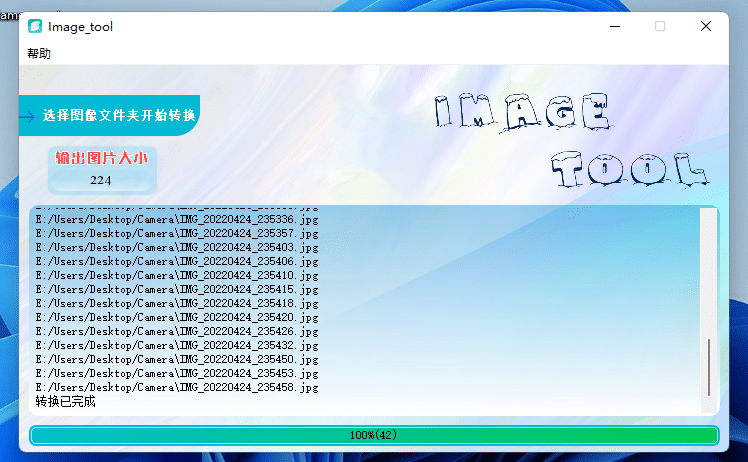Viewport: 748px width, 462px height.
Task: Close the Image_tool window
Action: coord(706,27)
